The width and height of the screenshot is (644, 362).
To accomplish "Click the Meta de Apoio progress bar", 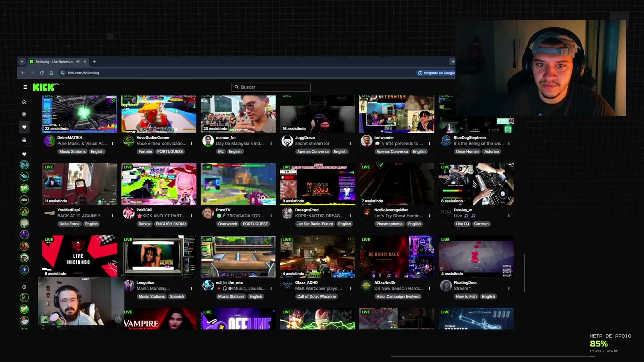I will tap(493, 356).
